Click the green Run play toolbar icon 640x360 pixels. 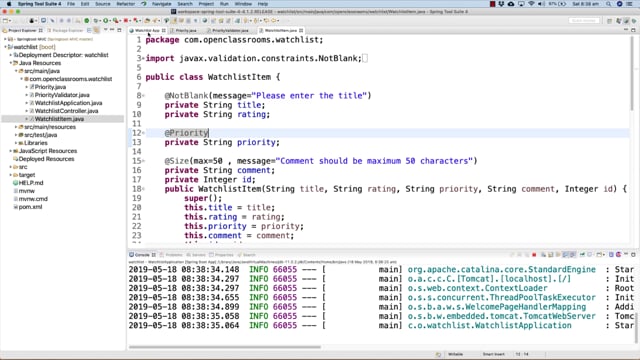[105, 20]
